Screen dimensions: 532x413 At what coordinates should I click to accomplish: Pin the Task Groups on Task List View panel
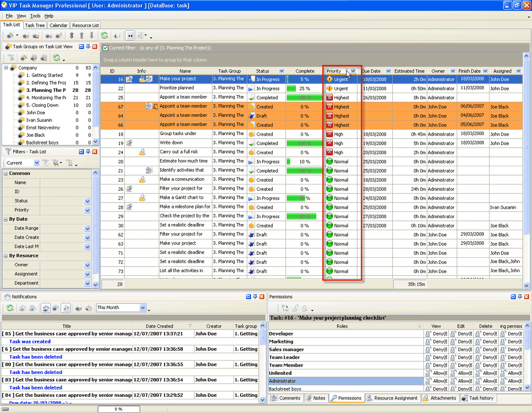point(88,46)
